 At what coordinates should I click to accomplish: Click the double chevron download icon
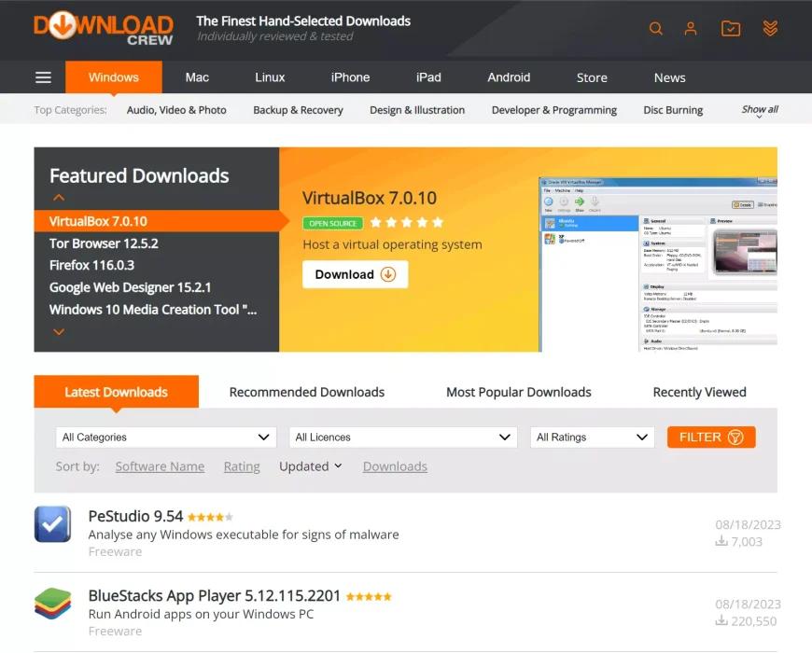(x=770, y=29)
